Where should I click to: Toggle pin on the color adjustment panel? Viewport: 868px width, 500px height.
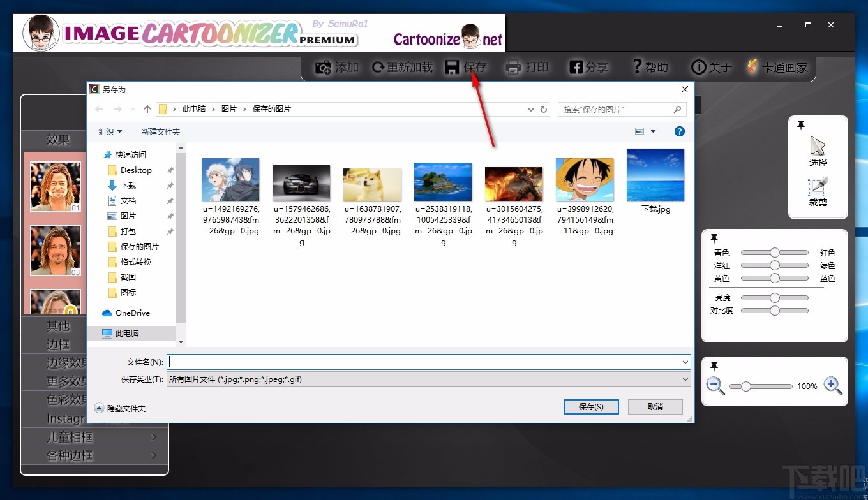tap(714, 238)
